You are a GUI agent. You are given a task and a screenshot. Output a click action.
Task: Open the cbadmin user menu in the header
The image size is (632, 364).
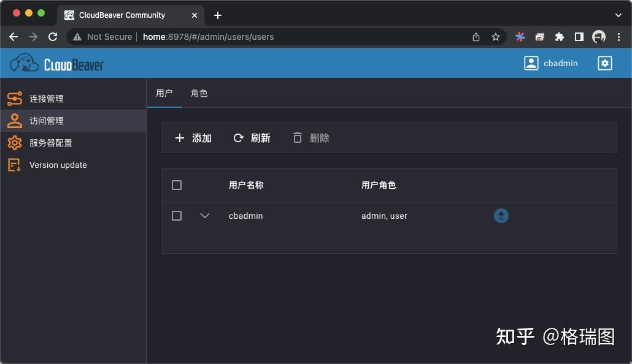550,63
